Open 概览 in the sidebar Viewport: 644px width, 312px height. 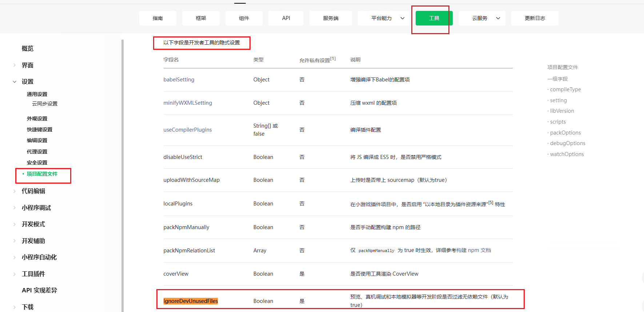[28, 48]
